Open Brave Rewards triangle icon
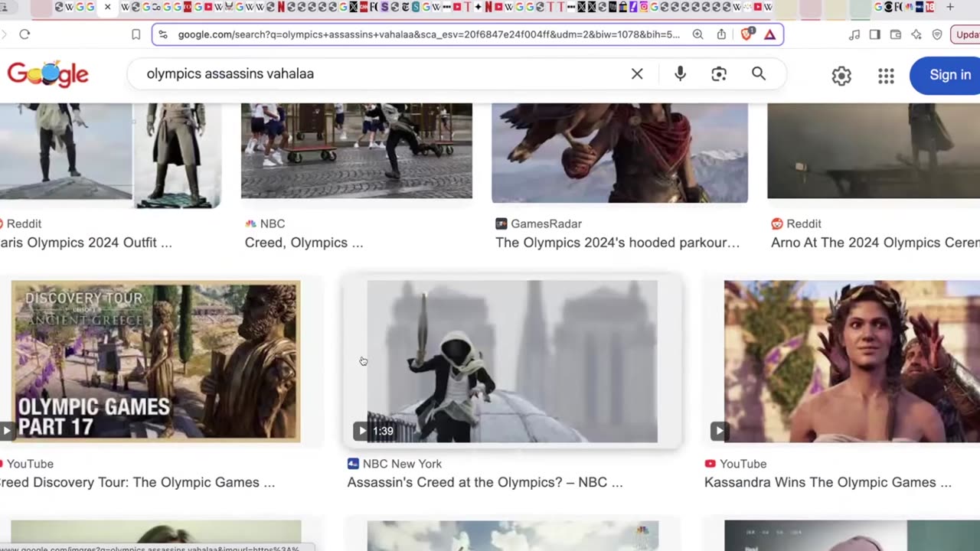Screen dimensions: 980x551 pyautogui.click(x=769, y=34)
